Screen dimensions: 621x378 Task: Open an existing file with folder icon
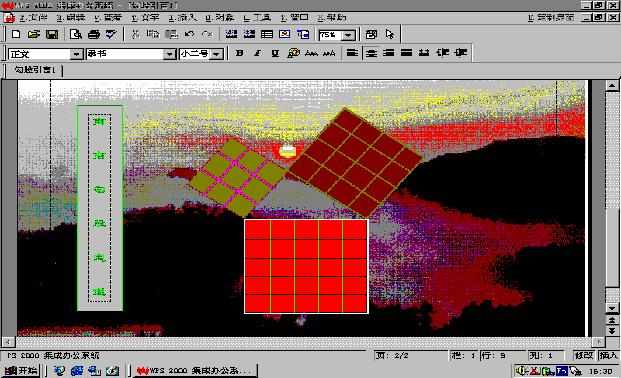coord(34,34)
